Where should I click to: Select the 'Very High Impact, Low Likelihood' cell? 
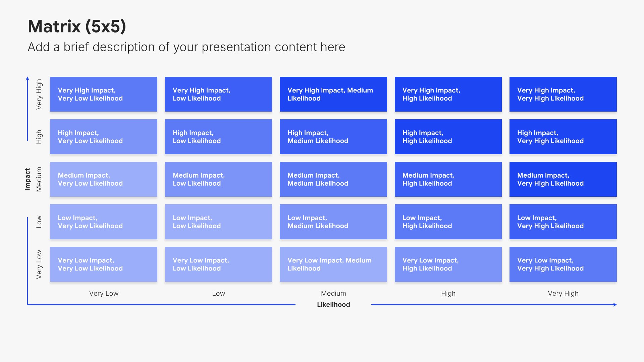coord(218,94)
